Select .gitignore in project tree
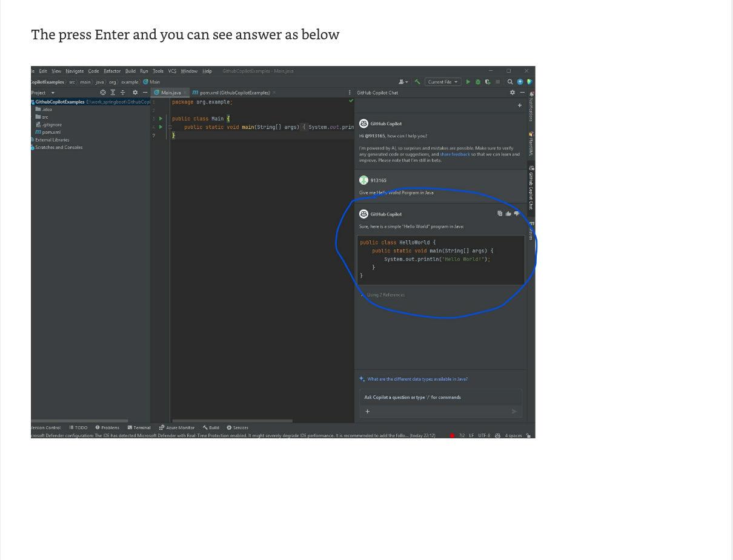This screenshot has width=733, height=560. click(48, 125)
